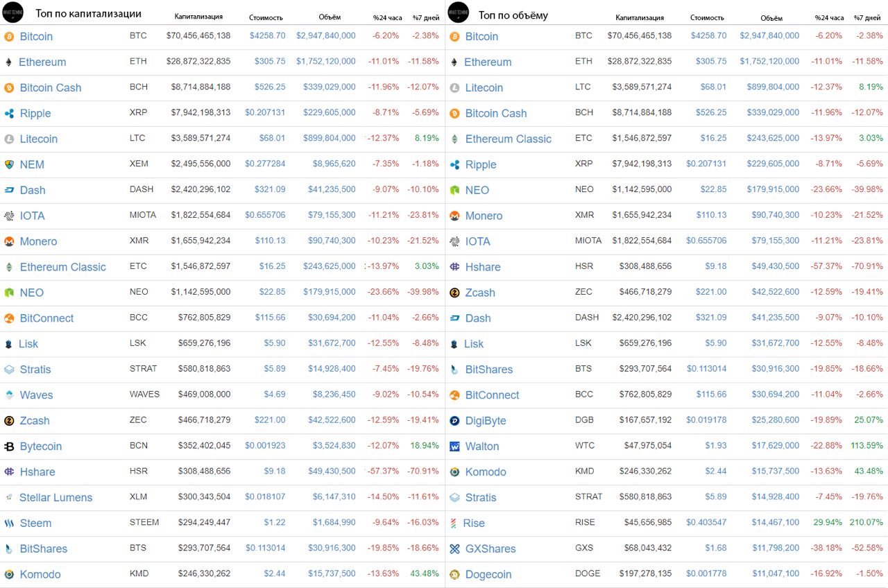This screenshot has width=888, height=588.
Task: Click the Bytecoin coin icon
Action: [x=9, y=447]
